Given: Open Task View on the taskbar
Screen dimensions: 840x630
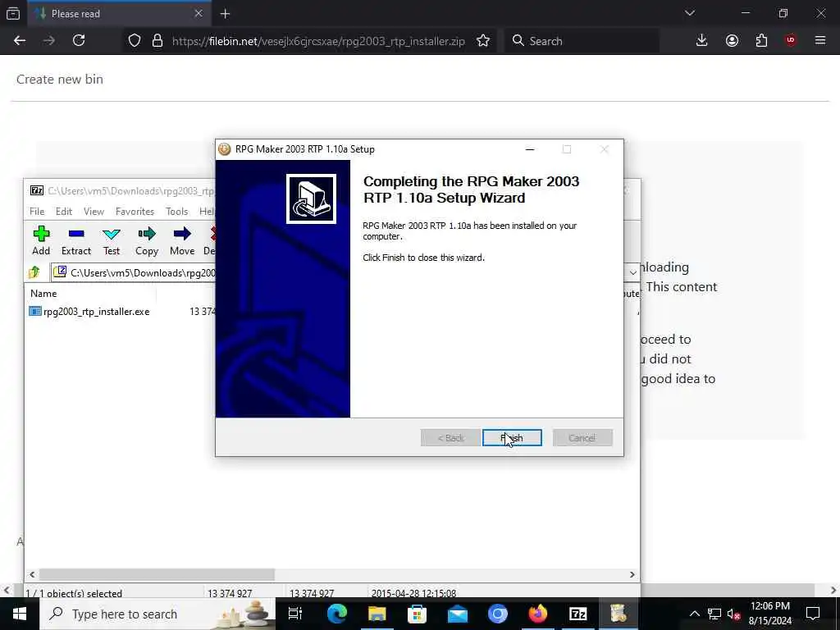Looking at the screenshot, I should (295, 614).
